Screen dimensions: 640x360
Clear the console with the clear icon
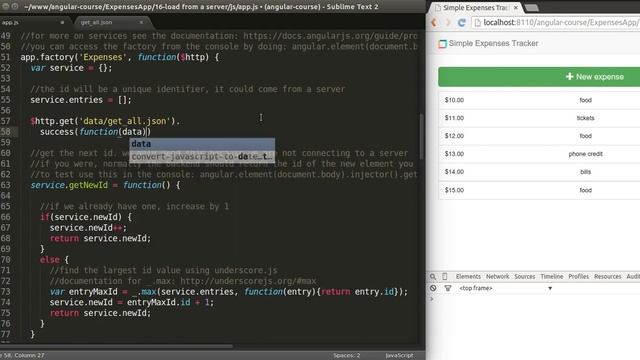(x=433, y=288)
